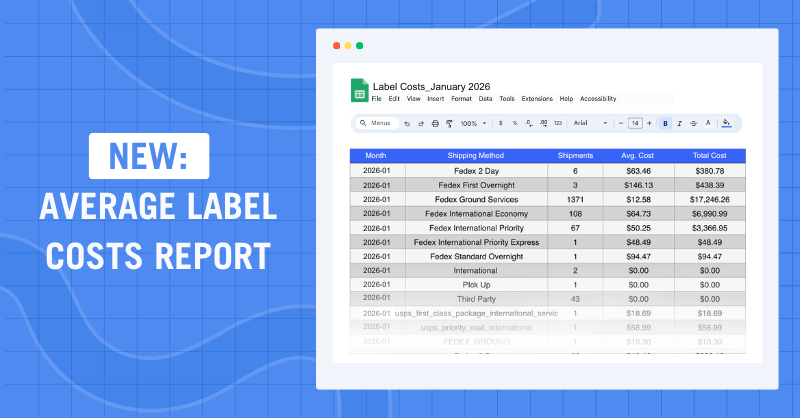800x418 pixels.
Task: Click the Redo arrow icon
Action: pos(421,123)
